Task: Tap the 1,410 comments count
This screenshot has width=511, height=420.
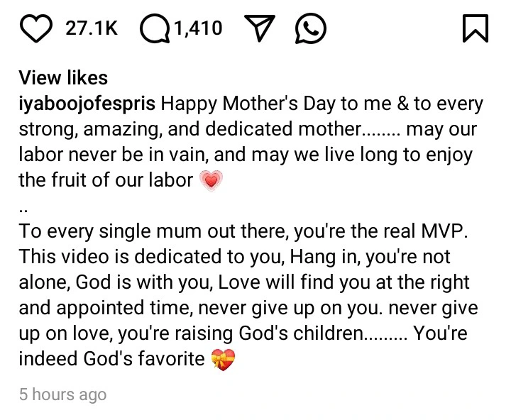Action: 198,28
